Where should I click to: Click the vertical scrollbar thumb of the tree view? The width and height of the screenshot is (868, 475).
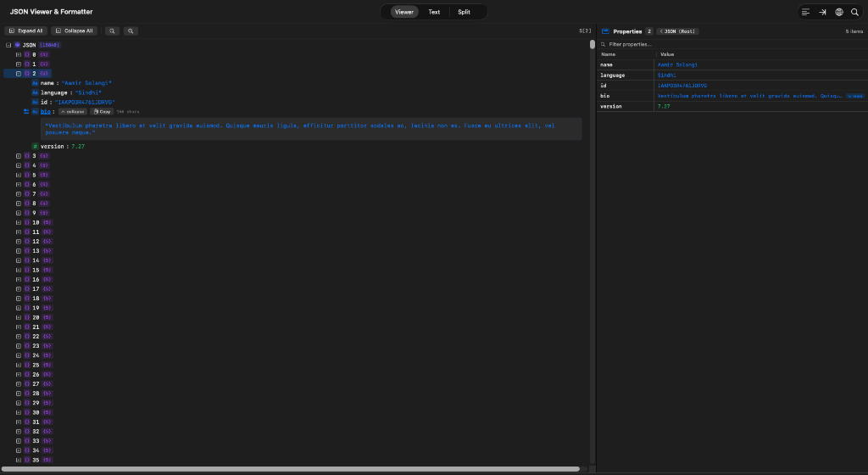[x=593, y=44]
